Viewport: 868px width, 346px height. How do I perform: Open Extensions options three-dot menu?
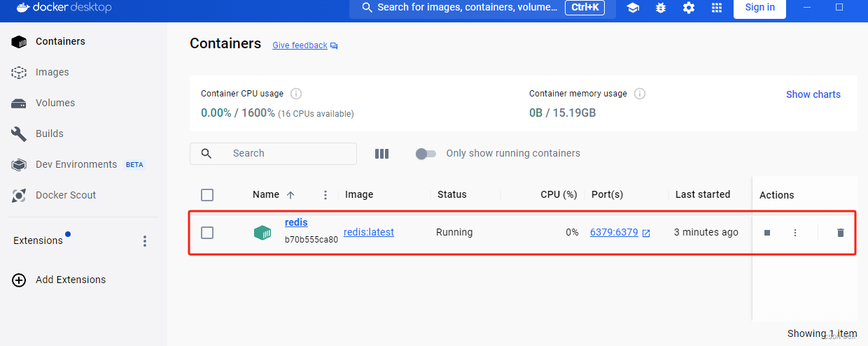tap(145, 241)
